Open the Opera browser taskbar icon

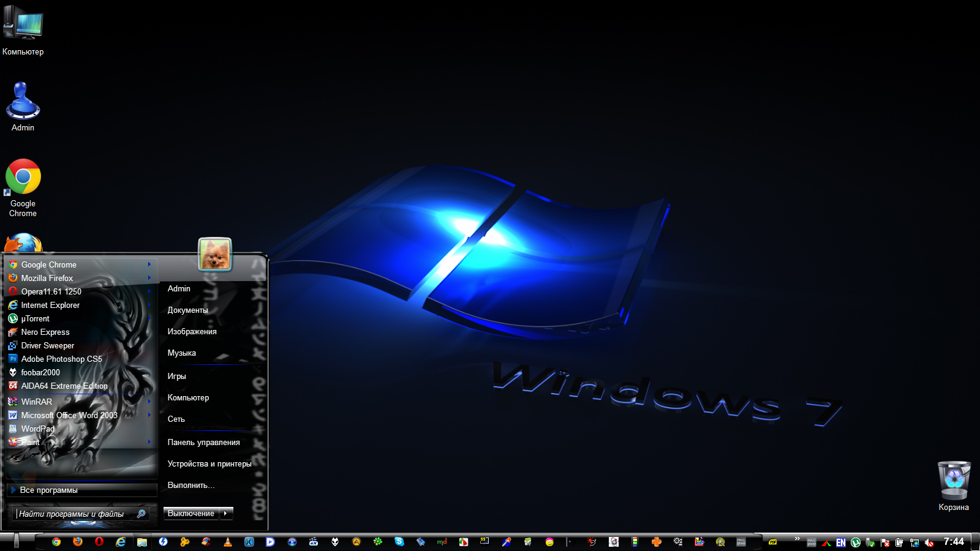coord(99,542)
